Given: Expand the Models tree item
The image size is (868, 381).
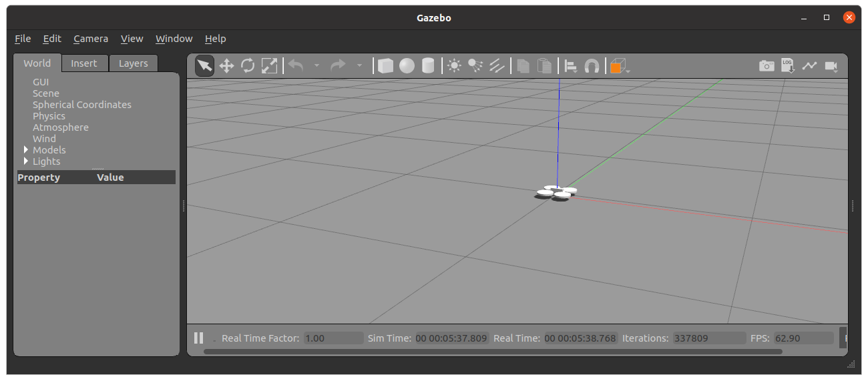Looking at the screenshot, I should pyautogui.click(x=26, y=150).
